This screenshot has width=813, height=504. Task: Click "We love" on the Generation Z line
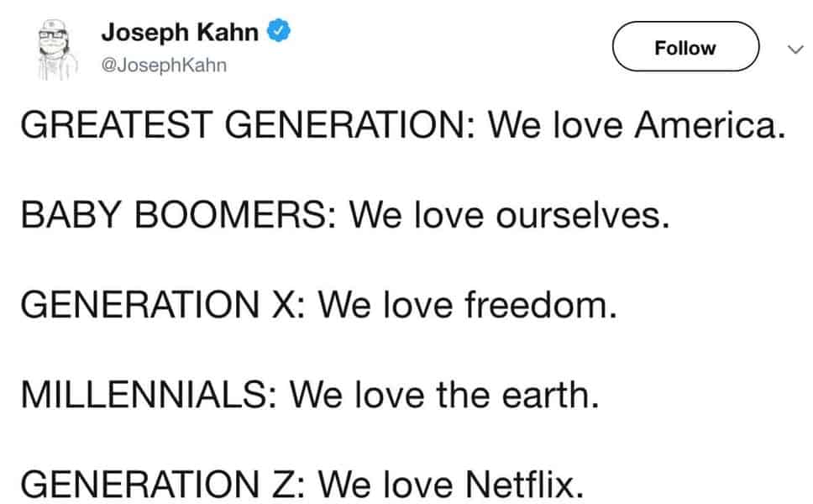388,485
